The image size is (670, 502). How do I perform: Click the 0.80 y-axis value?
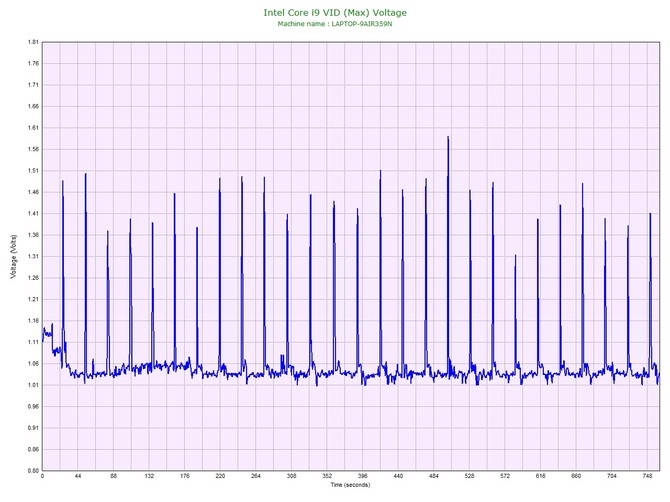coord(33,471)
